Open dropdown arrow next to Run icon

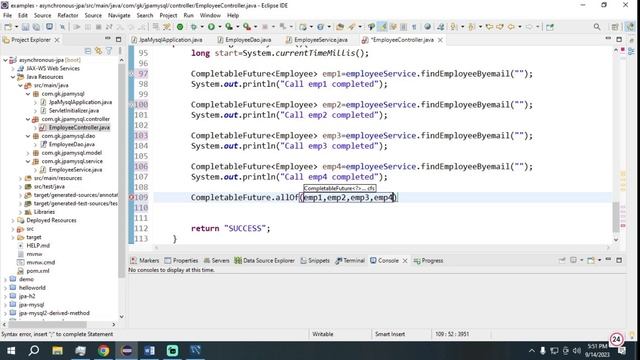coord(220,27)
